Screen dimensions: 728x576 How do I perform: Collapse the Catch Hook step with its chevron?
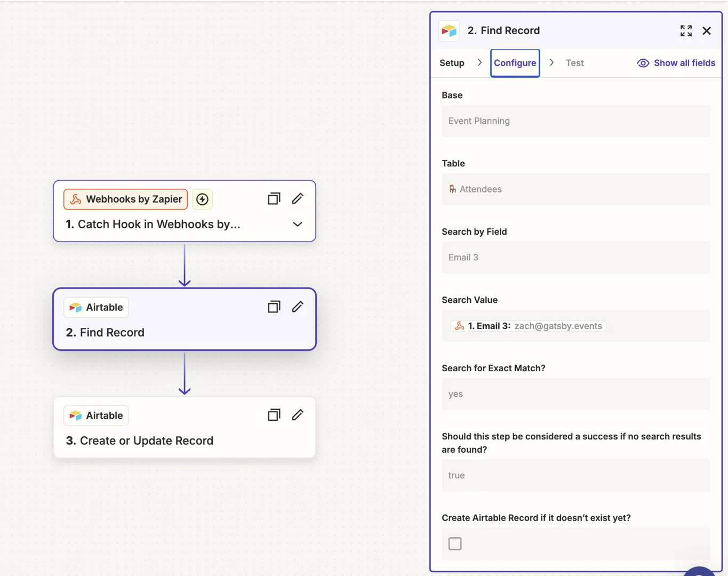pos(297,224)
